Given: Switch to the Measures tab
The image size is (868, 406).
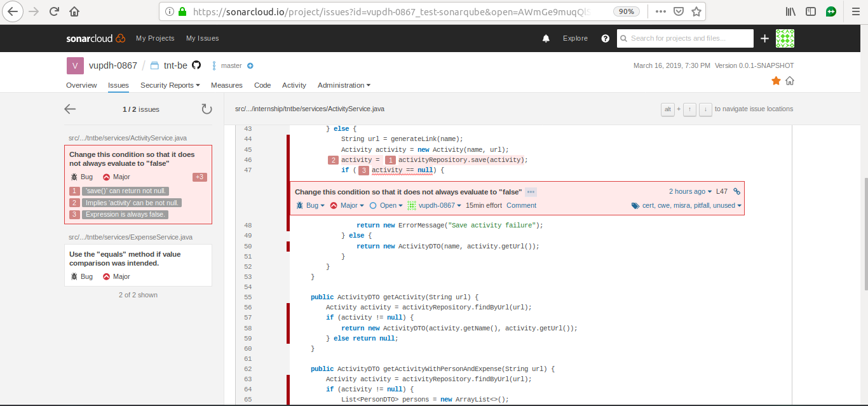Looking at the screenshot, I should tap(227, 85).
